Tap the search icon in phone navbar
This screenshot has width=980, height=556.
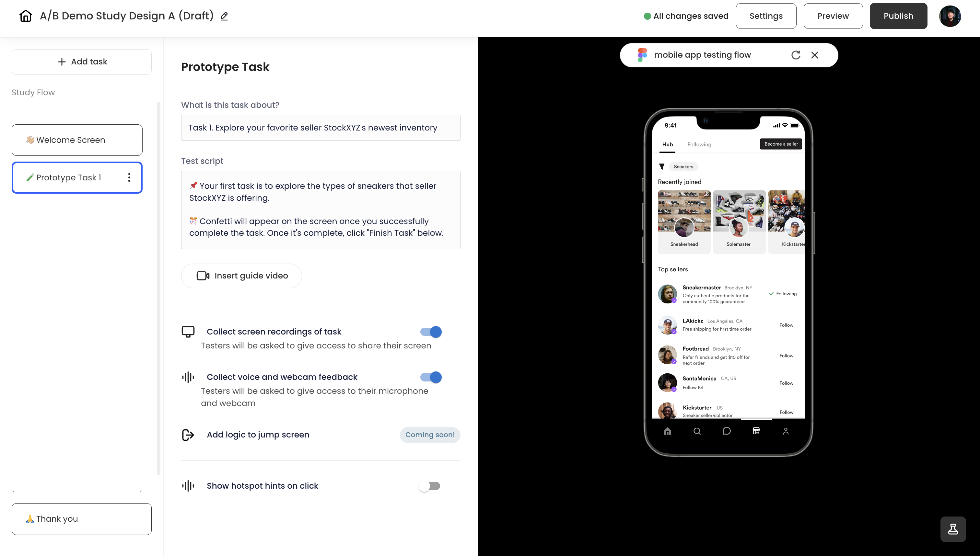(x=697, y=431)
